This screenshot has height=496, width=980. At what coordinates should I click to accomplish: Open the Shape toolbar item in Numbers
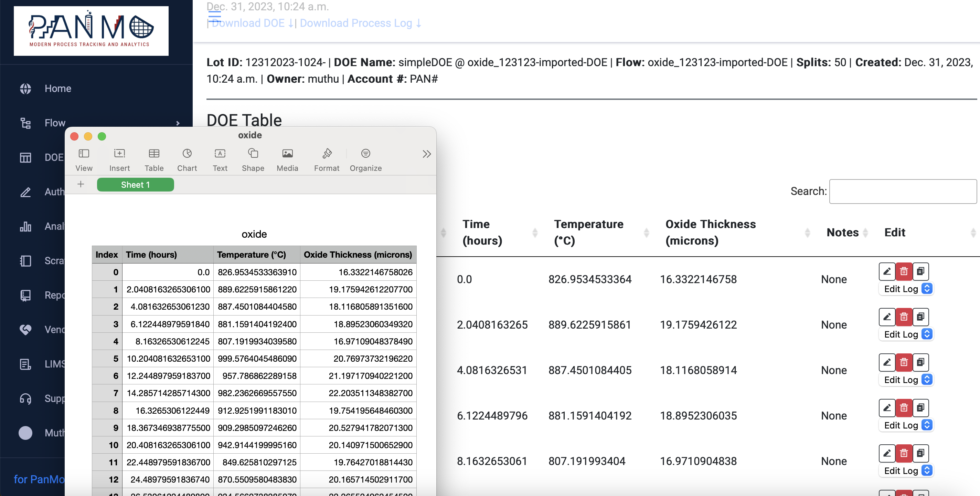(253, 160)
